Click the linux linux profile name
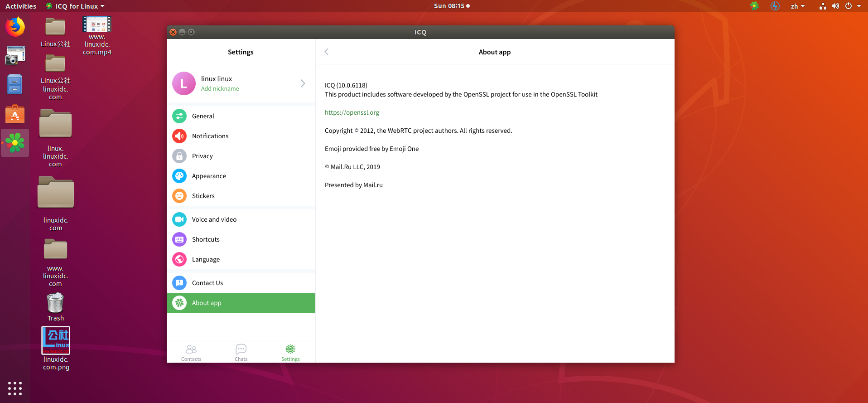868x403 pixels. point(217,79)
